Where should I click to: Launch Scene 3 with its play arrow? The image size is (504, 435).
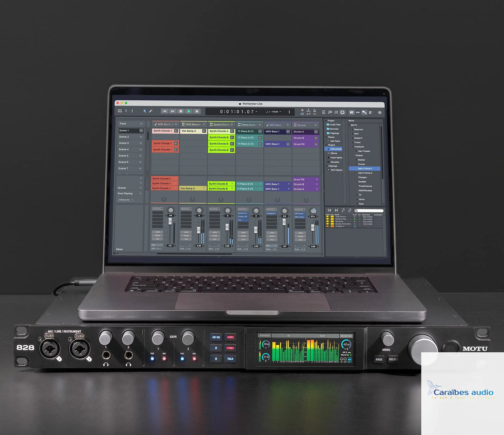point(141,143)
